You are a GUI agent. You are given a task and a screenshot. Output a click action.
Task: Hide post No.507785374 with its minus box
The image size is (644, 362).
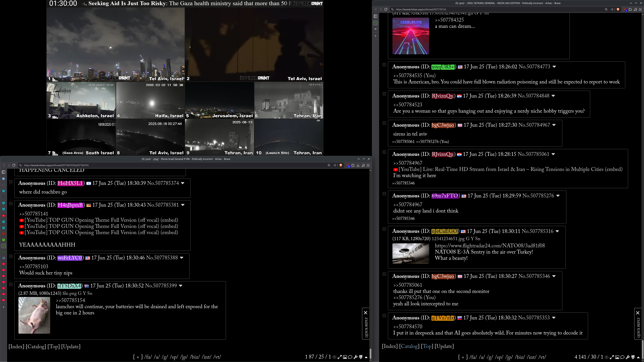point(11,182)
